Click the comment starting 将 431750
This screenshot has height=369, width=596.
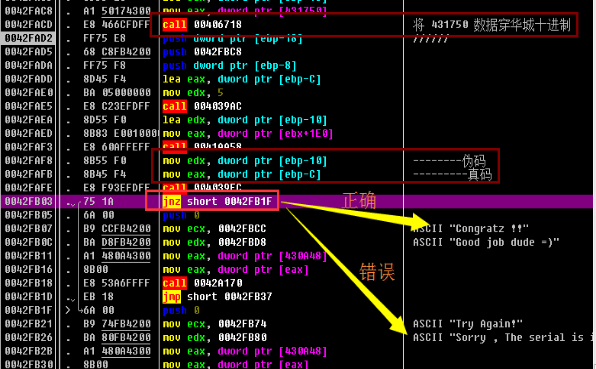pos(491,25)
